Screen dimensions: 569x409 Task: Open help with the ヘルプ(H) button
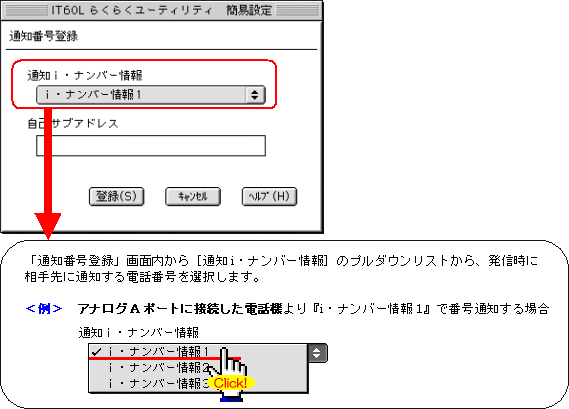coord(269,196)
